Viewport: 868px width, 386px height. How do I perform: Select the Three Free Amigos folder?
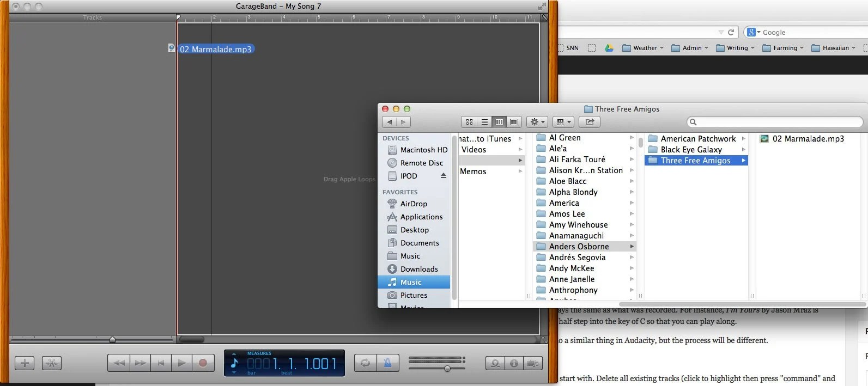(696, 161)
